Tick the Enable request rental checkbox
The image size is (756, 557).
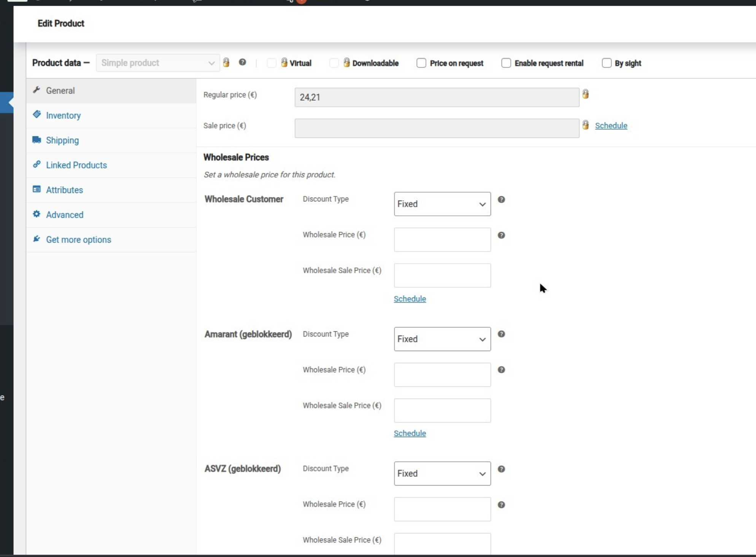coord(506,63)
